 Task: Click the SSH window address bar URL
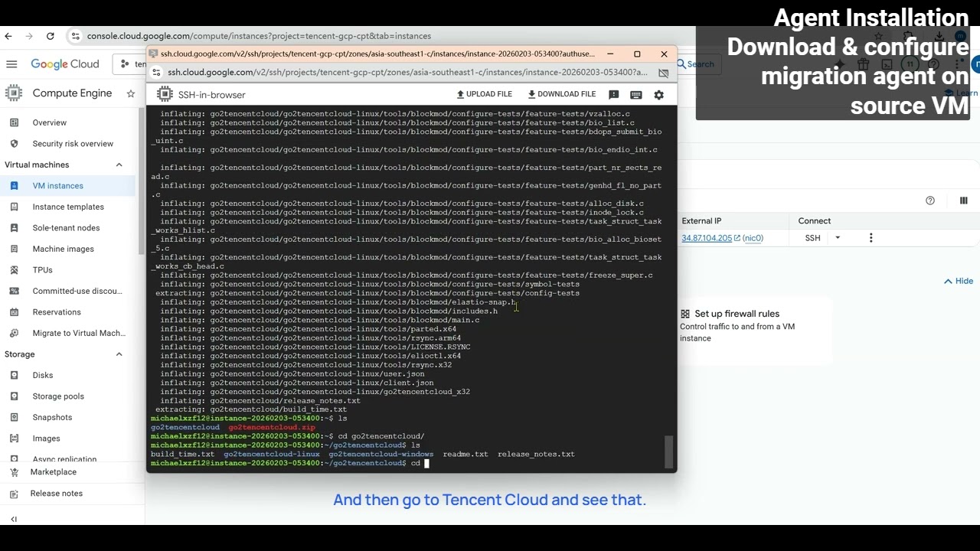[407, 72]
